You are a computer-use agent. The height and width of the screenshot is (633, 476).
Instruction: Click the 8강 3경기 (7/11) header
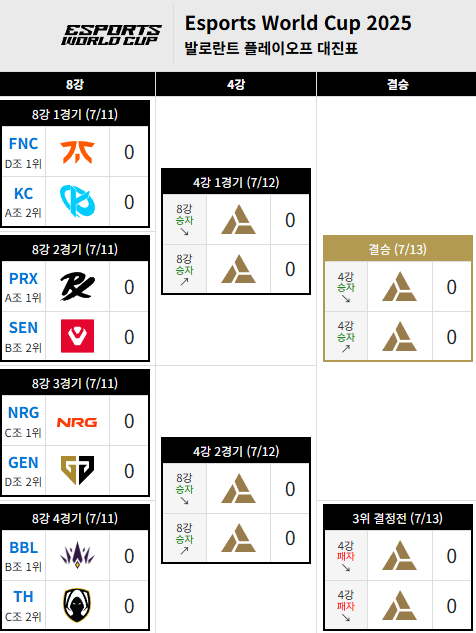point(75,383)
